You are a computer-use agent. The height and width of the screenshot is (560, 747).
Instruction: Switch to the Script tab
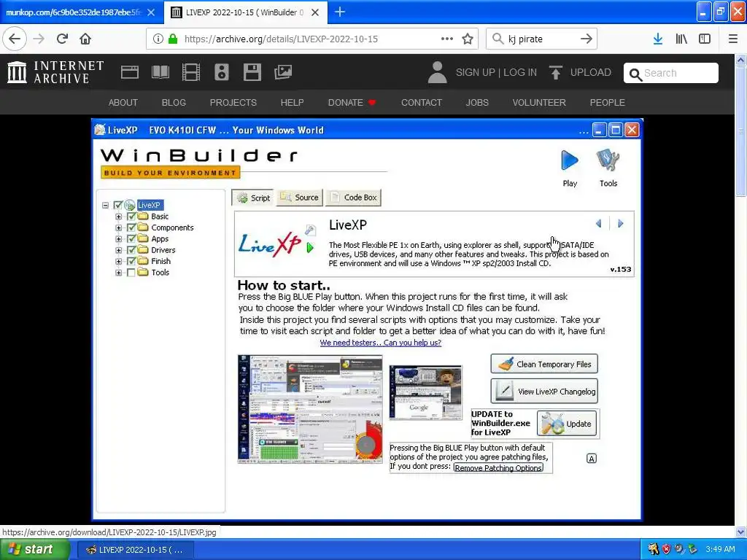pyautogui.click(x=253, y=198)
